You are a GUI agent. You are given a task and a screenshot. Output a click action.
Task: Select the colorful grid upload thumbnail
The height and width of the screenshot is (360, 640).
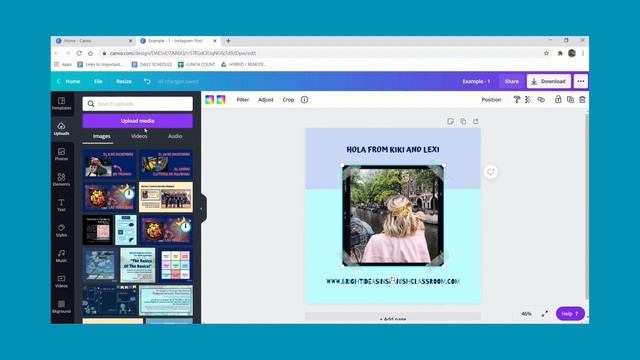176,264
